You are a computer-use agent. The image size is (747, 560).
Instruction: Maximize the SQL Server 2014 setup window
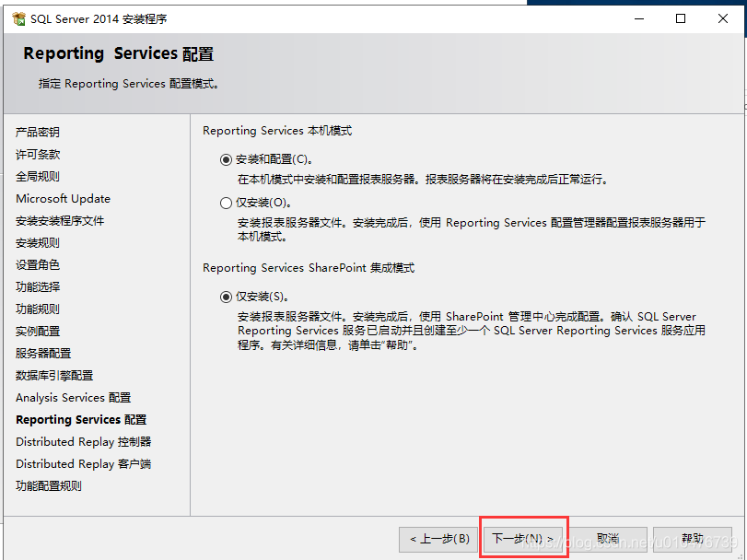[681, 18]
